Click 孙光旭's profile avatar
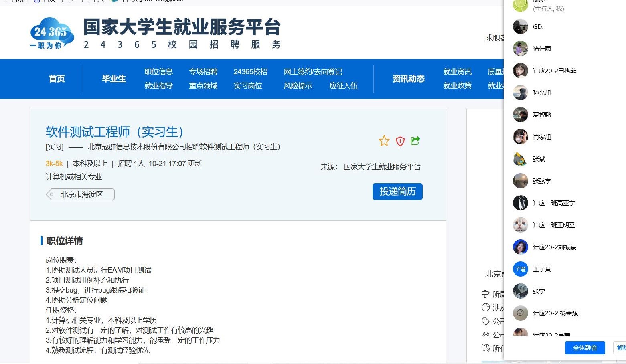The image size is (626, 364). tap(521, 93)
